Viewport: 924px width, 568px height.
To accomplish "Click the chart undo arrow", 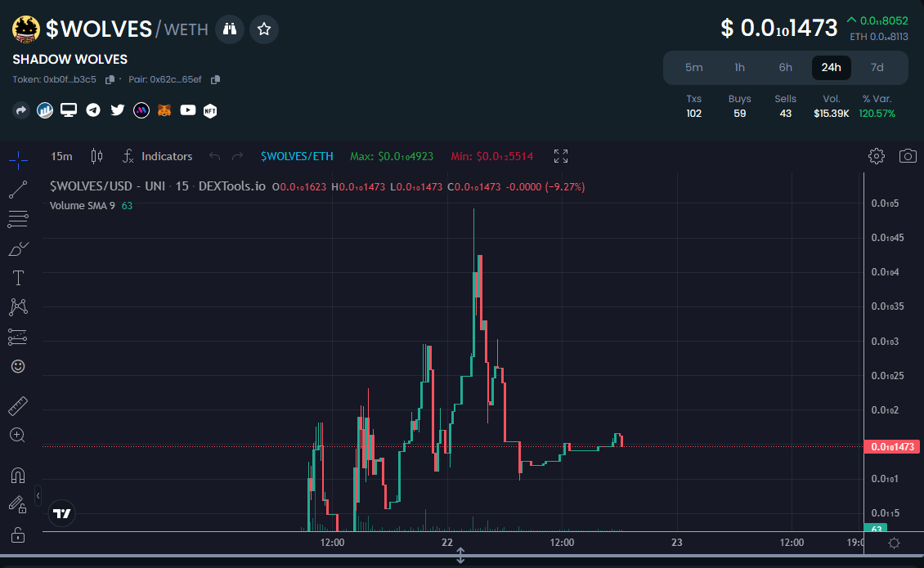I will tap(214, 156).
